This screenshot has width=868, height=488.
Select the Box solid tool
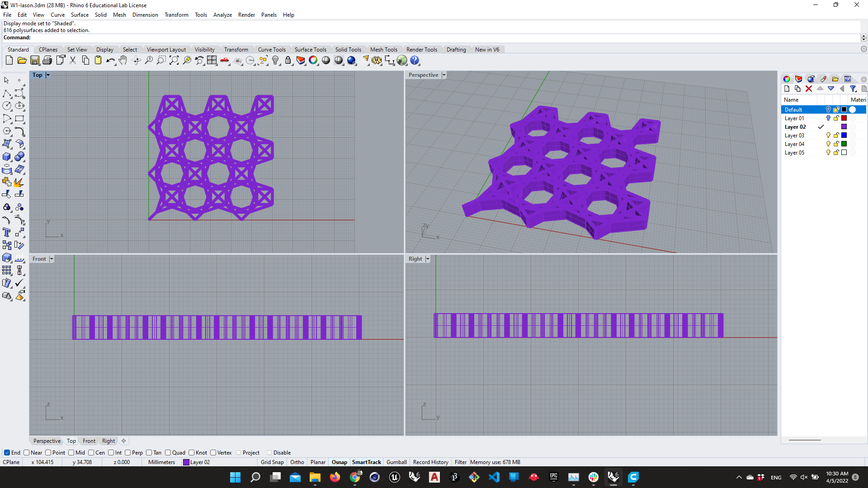click(7, 157)
